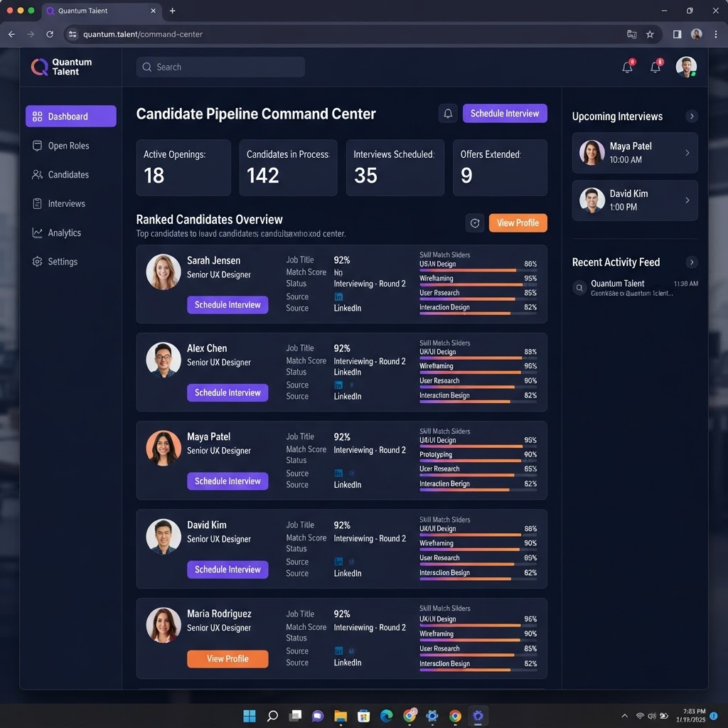Expand the Upcoming Interviews panel
728x728 pixels.
pyautogui.click(x=691, y=116)
